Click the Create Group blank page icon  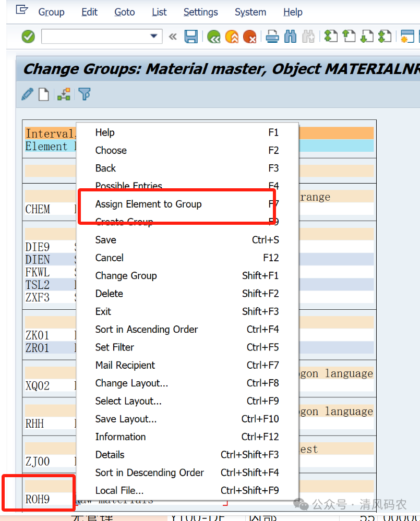pos(44,94)
